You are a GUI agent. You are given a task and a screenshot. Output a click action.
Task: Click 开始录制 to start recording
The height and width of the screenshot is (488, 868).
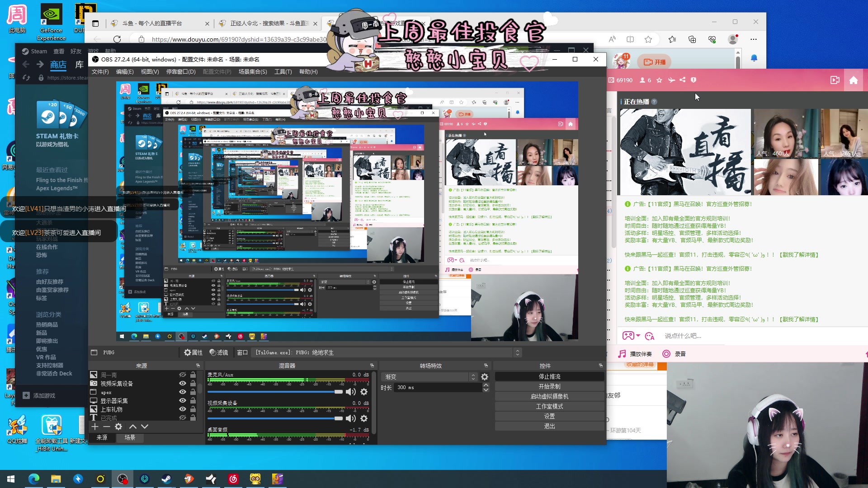click(550, 386)
